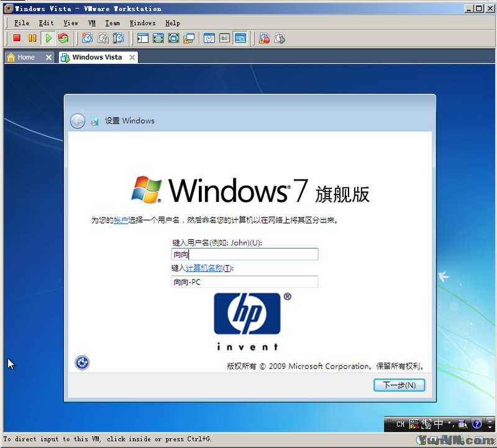497x448 pixels.
Task: Click the Unity mode icon with warning triangle
Action: click(x=189, y=39)
